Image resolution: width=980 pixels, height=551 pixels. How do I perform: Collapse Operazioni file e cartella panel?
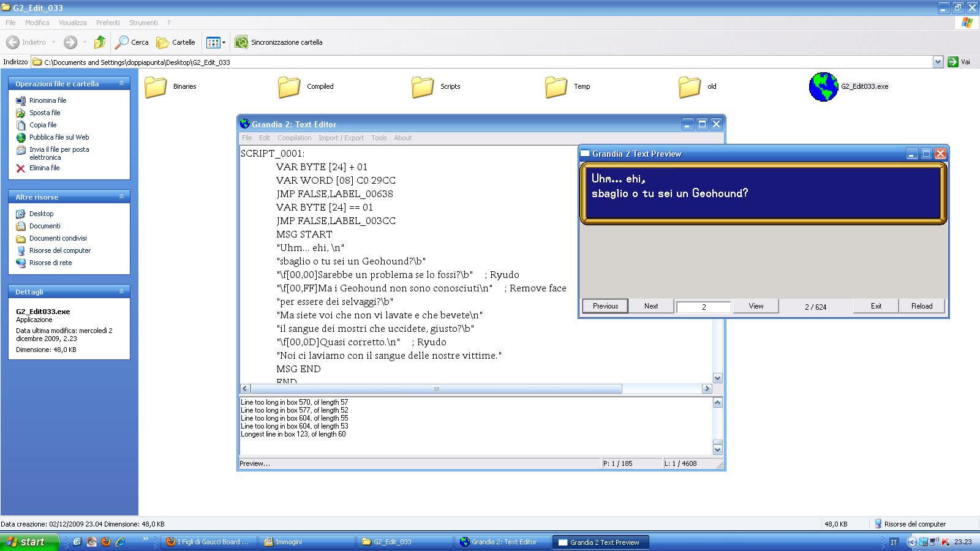coord(121,83)
